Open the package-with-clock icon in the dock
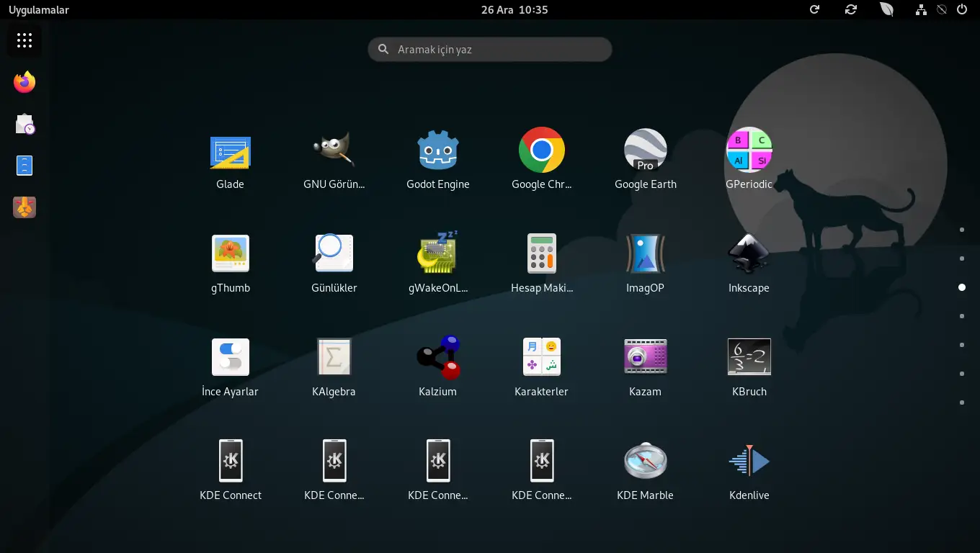 pos(24,124)
